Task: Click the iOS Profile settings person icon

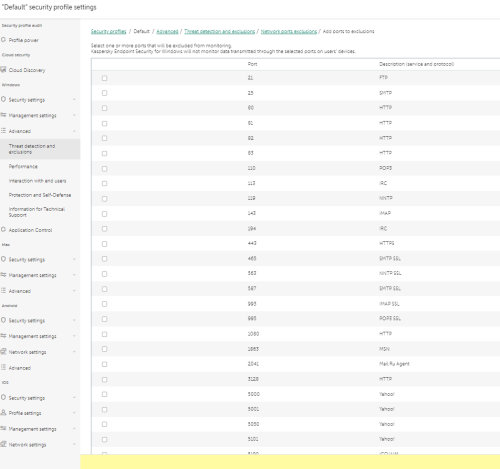Action: pos(3,413)
